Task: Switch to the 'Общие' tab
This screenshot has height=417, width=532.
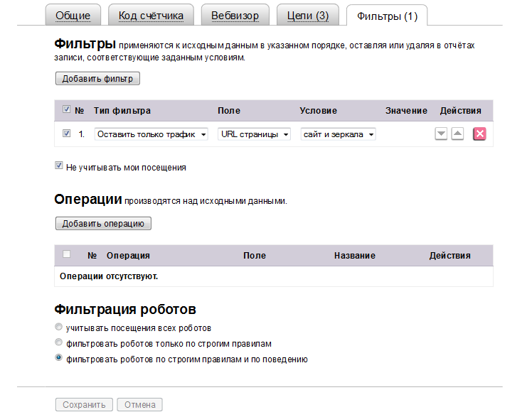Action: point(73,15)
